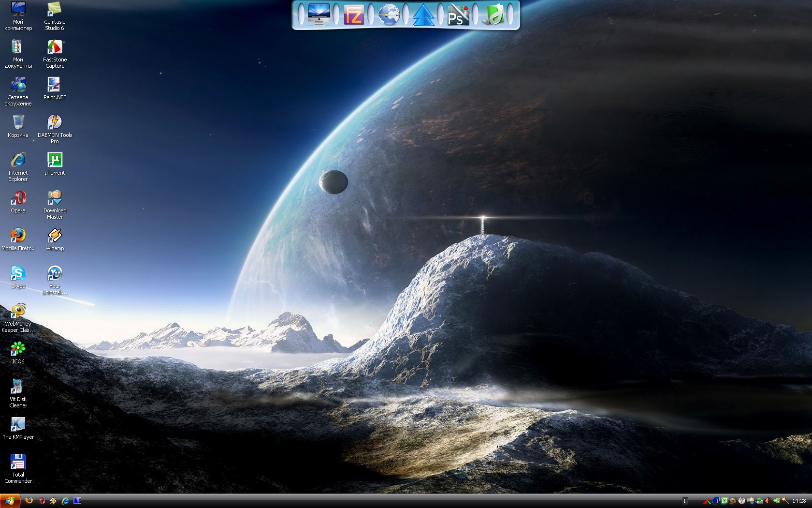This screenshot has width=812, height=508.
Task: Click the 14:28 system clock
Action: [799, 501]
